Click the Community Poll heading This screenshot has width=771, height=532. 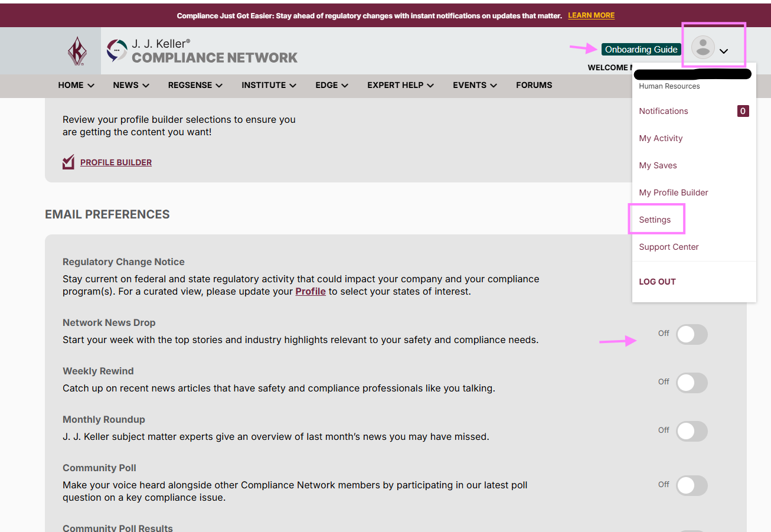coord(99,468)
